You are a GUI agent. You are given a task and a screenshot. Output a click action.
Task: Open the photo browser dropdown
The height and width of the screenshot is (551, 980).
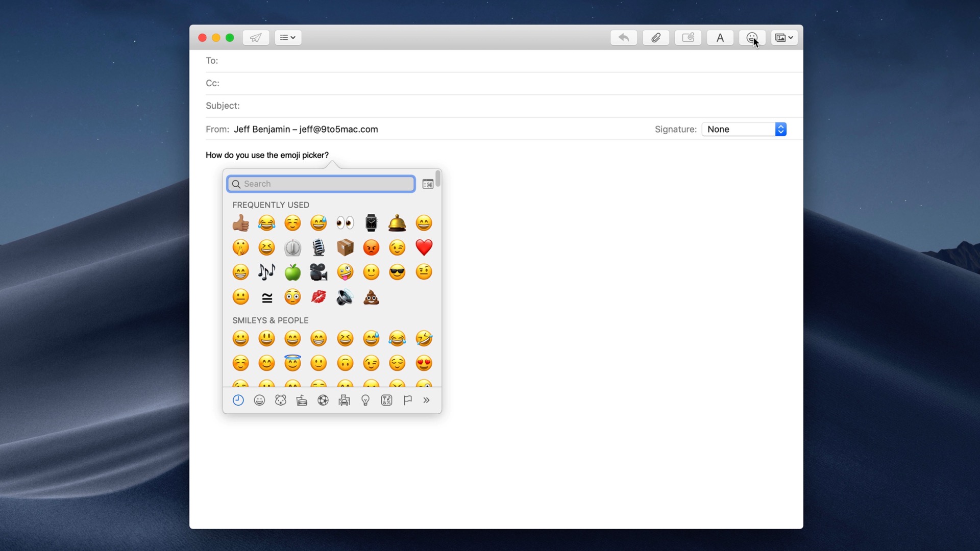[x=784, y=37]
